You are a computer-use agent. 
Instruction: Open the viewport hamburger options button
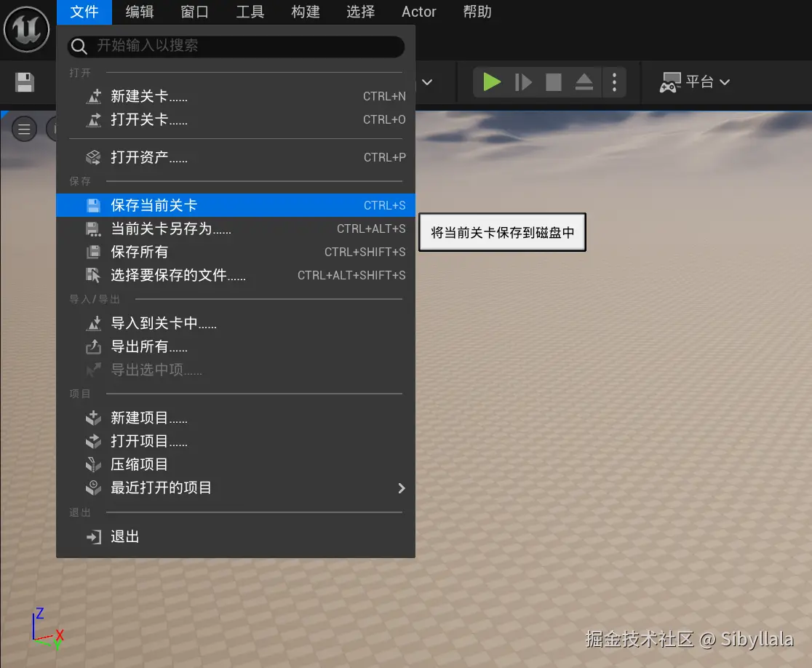click(x=24, y=129)
